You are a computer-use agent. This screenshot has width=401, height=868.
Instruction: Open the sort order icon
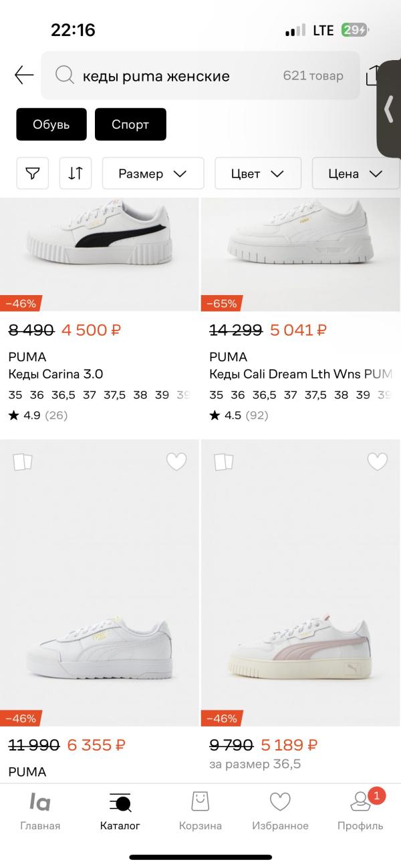[76, 174]
